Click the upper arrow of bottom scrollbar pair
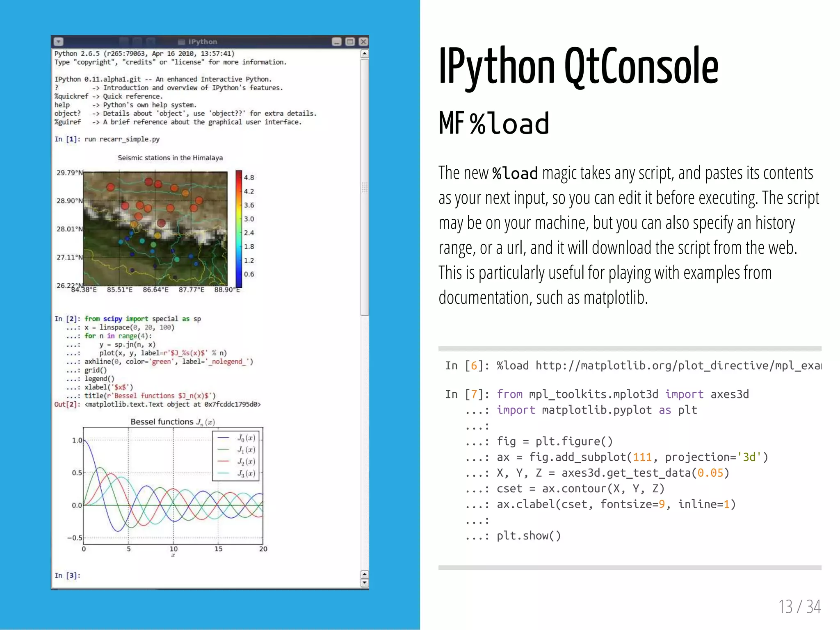 click(x=364, y=574)
